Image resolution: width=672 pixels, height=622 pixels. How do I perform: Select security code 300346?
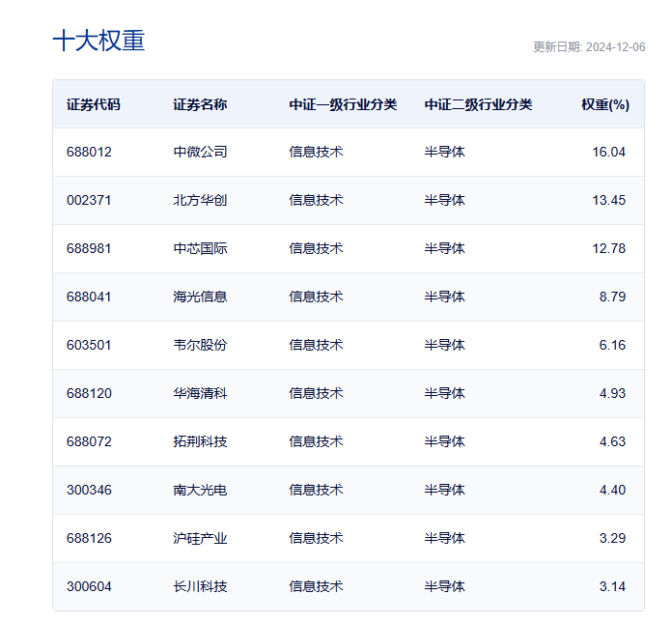point(89,490)
